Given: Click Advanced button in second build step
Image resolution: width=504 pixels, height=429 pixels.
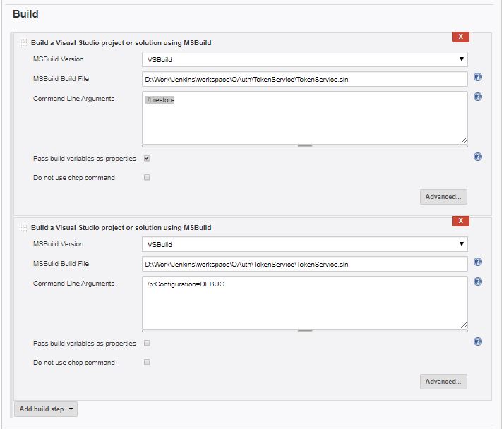Looking at the screenshot, I should pos(443,382).
